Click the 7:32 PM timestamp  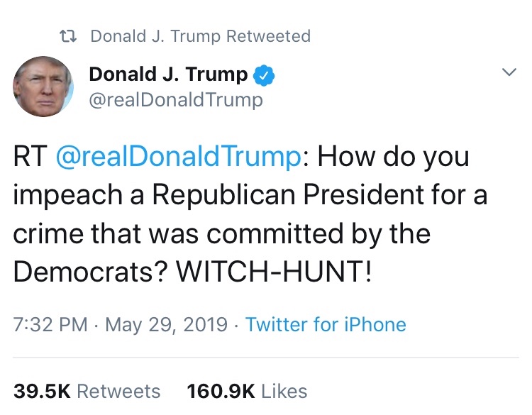pyautogui.click(x=50, y=325)
